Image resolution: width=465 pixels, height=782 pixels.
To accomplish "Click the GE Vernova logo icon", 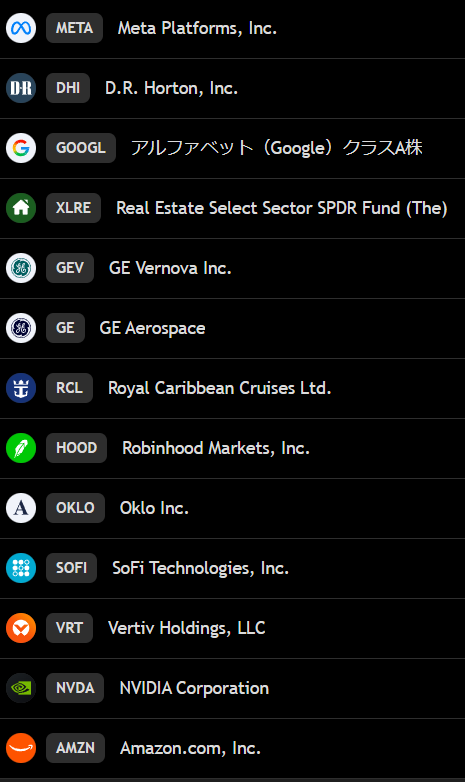I will [x=21, y=268].
